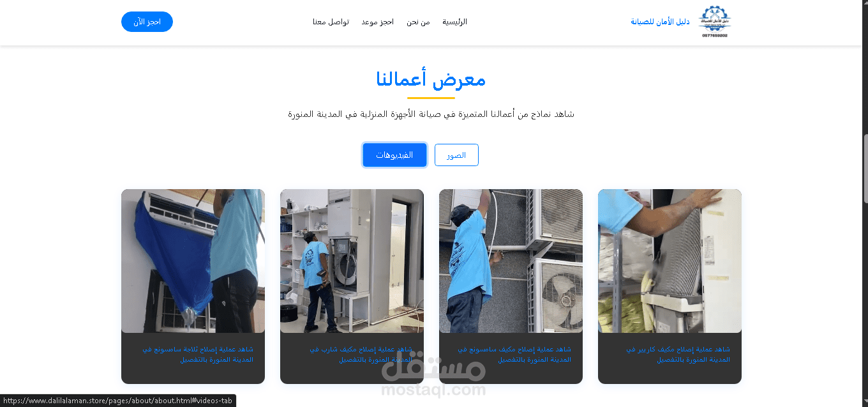This screenshot has width=868, height=407.
Task: Click the gallery subtitle text about المدينة المنورة
Action: (x=431, y=114)
